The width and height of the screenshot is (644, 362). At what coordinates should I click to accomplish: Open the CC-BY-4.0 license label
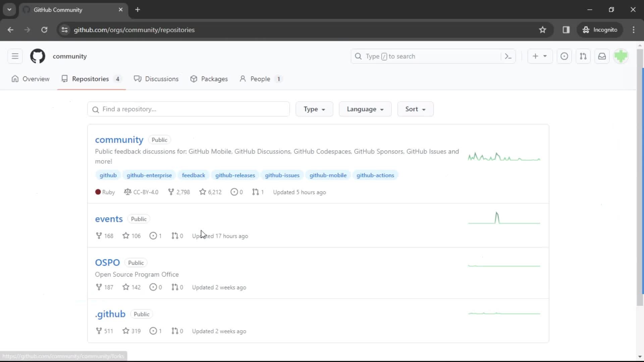pyautogui.click(x=141, y=192)
